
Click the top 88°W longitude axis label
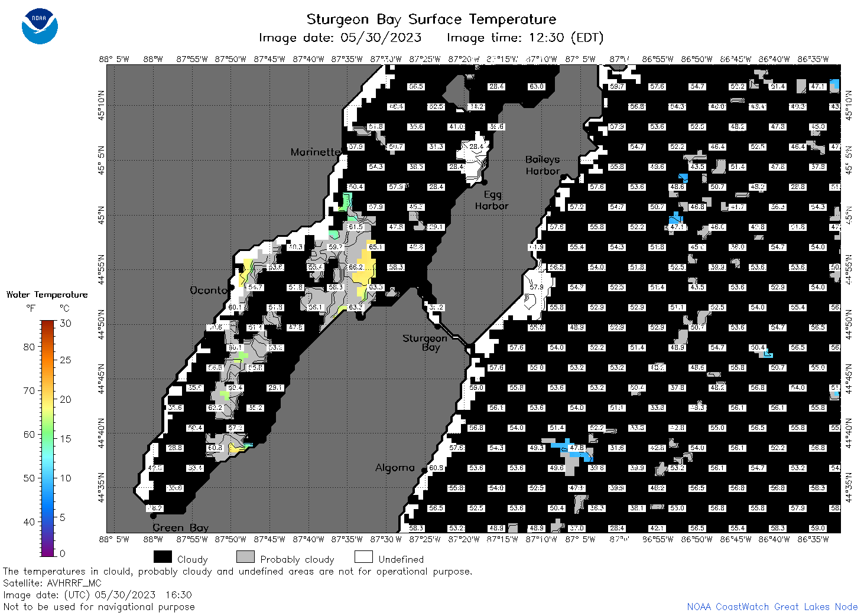click(153, 59)
